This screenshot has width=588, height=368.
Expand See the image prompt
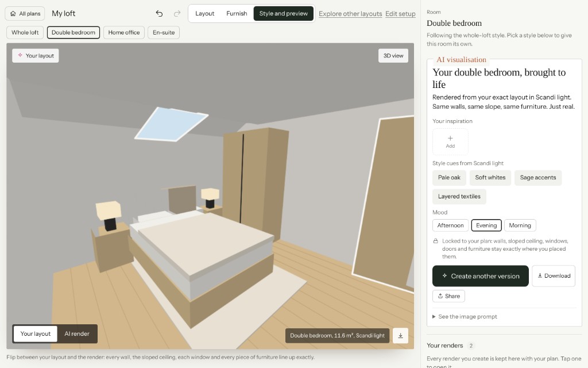pyautogui.click(x=465, y=317)
